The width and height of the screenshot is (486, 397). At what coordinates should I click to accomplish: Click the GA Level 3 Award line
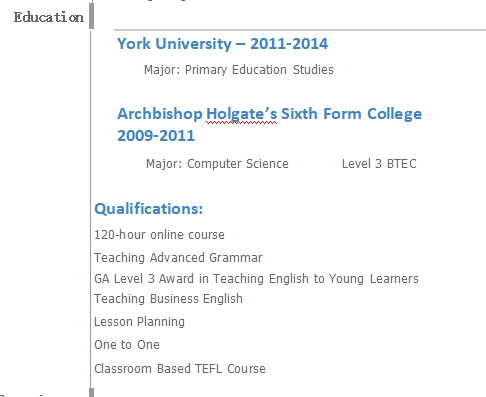tap(256, 279)
